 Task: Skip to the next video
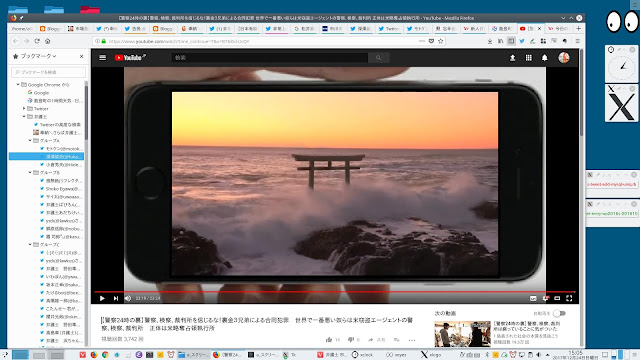coord(116,298)
